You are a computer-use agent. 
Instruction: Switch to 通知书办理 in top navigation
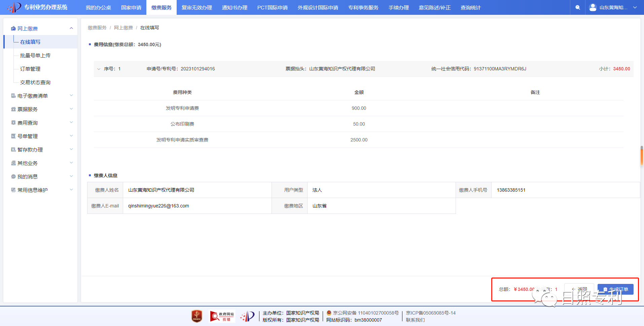[235, 7]
